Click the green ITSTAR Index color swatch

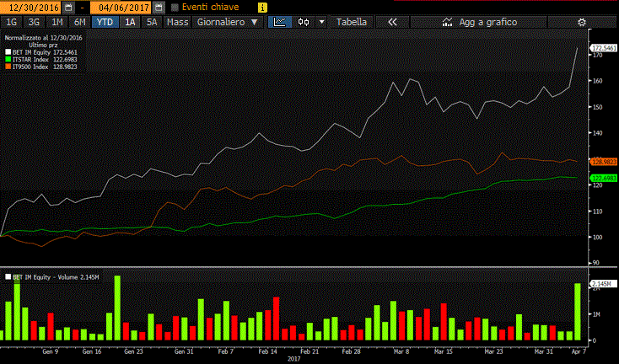click(x=8, y=59)
